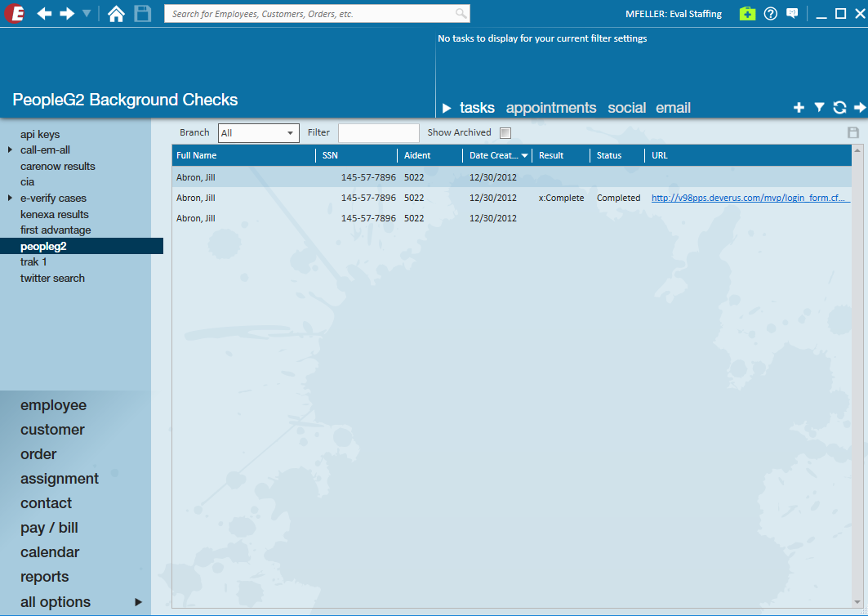Expand the call-em-all tree node

point(10,150)
